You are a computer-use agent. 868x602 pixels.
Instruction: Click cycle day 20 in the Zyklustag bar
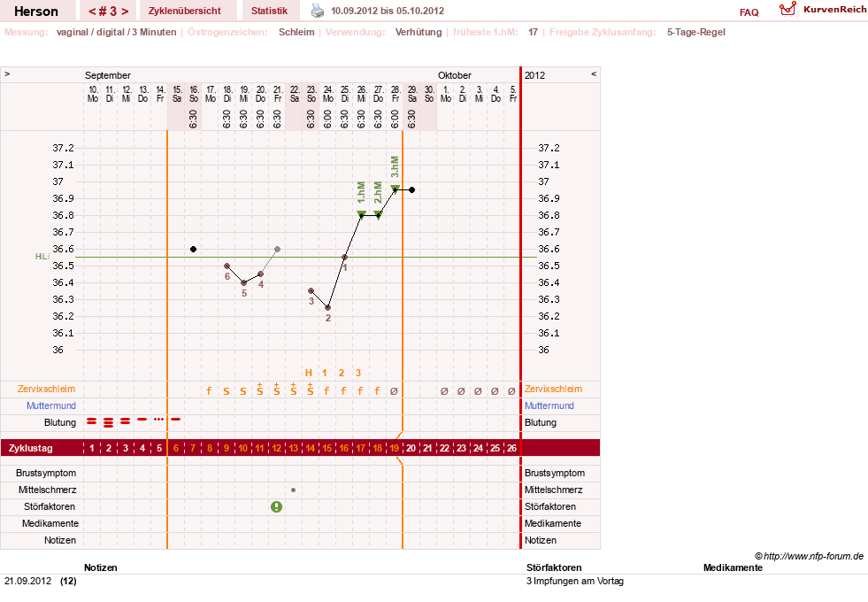(411, 448)
